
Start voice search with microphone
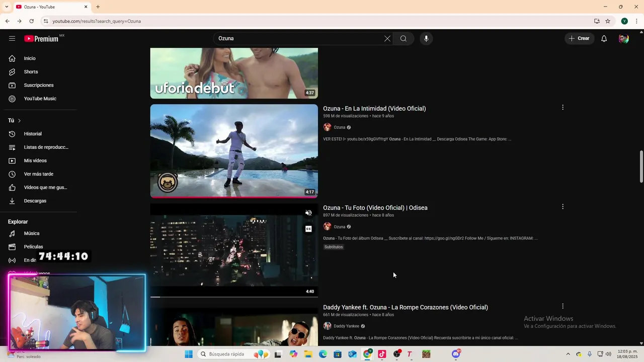(426, 39)
